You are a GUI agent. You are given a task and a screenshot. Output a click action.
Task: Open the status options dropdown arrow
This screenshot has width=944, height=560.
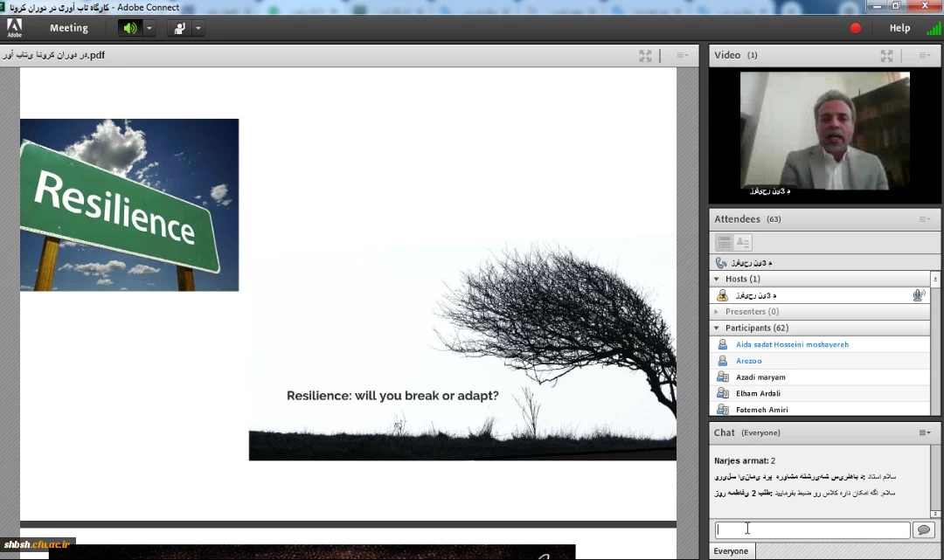(198, 28)
